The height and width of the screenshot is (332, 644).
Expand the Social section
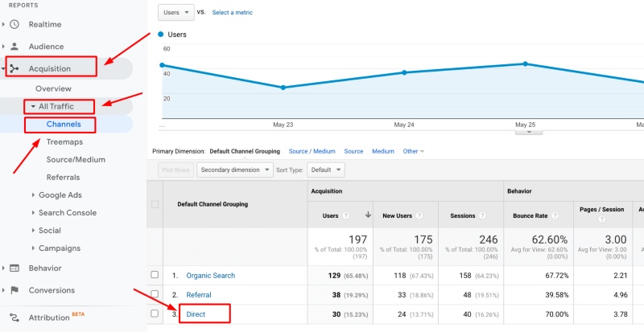coord(33,230)
